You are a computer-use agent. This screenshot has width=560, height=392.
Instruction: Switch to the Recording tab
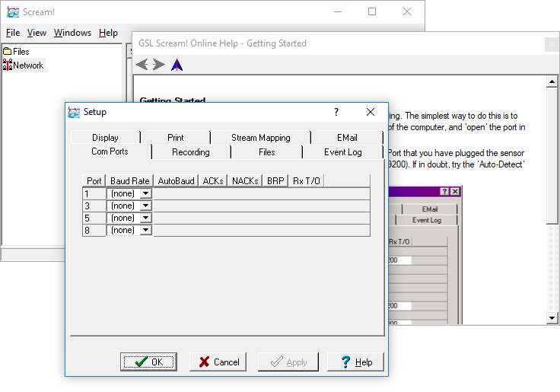coord(191,152)
